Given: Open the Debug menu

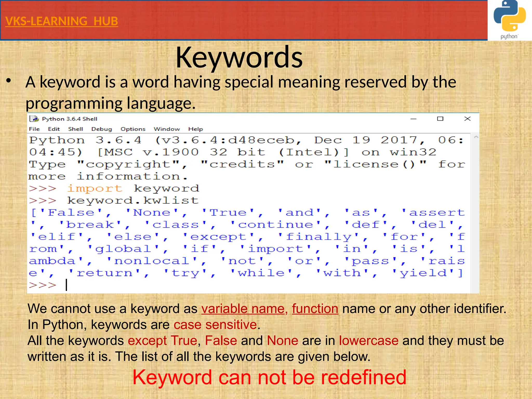Looking at the screenshot, I should (102, 129).
